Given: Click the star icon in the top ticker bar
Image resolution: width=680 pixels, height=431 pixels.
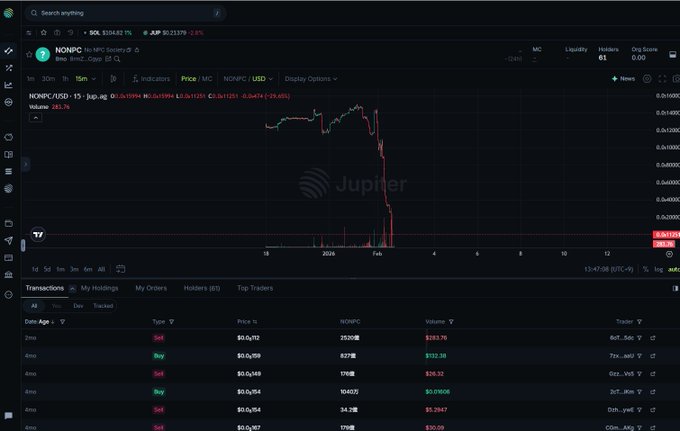Looking at the screenshot, I should click(43, 33).
